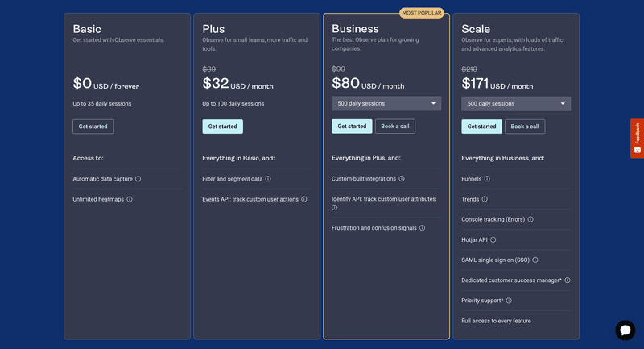Click info icon beside Custom-built integrations
This screenshot has height=349, width=644.
[x=402, y=179]
